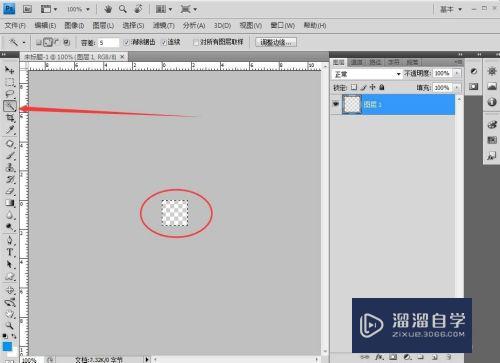Open the Color palette panel icon

pos(492,125)
